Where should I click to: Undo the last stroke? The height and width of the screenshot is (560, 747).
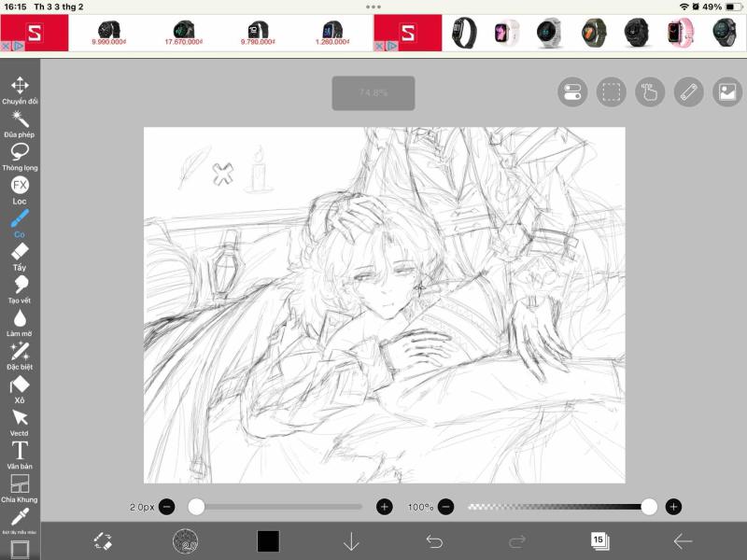tap(434, 541)
